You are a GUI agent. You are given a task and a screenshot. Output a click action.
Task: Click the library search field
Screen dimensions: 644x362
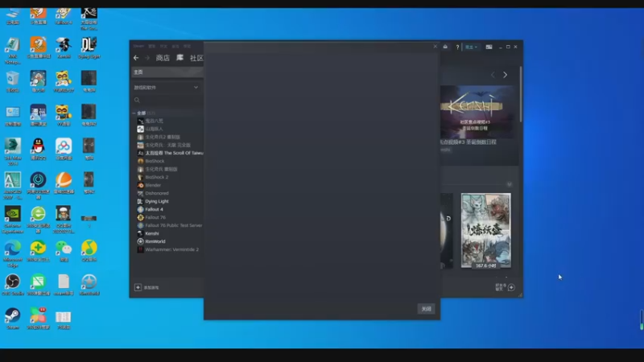(167, 100)
